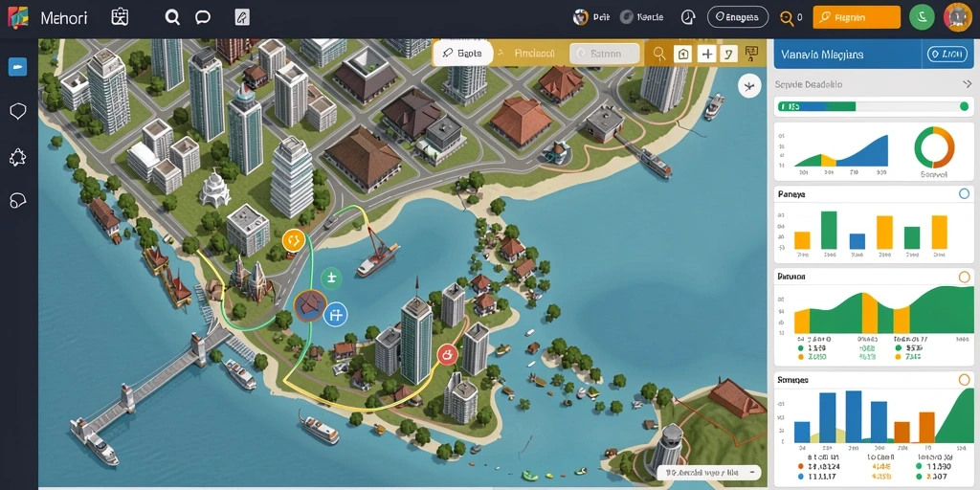Open the Enagess dropdown pill in header
This screenshot has height=490, width=980.
[x=738, y=17]
